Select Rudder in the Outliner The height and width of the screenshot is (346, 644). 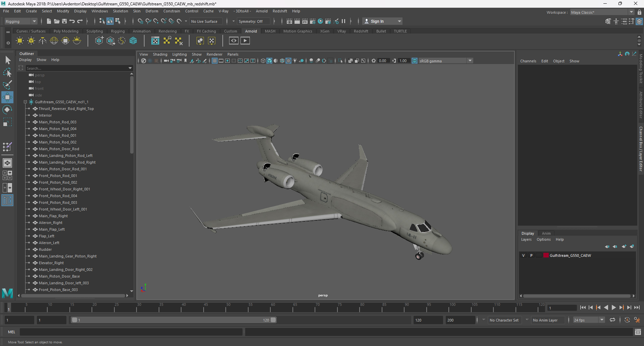[x=45, y=249]
